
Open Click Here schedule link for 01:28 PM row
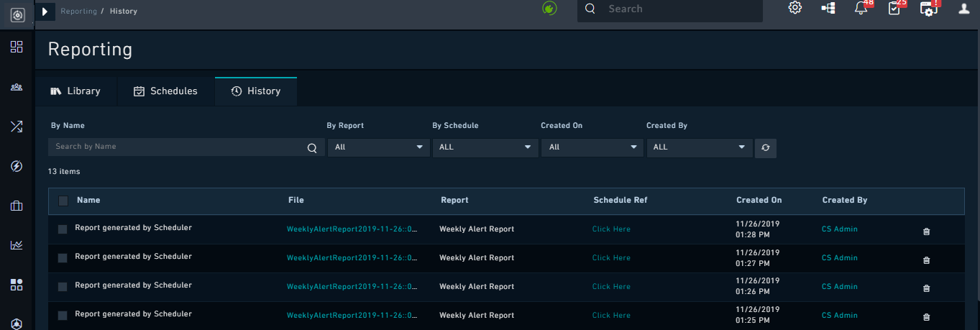[611, 229]
